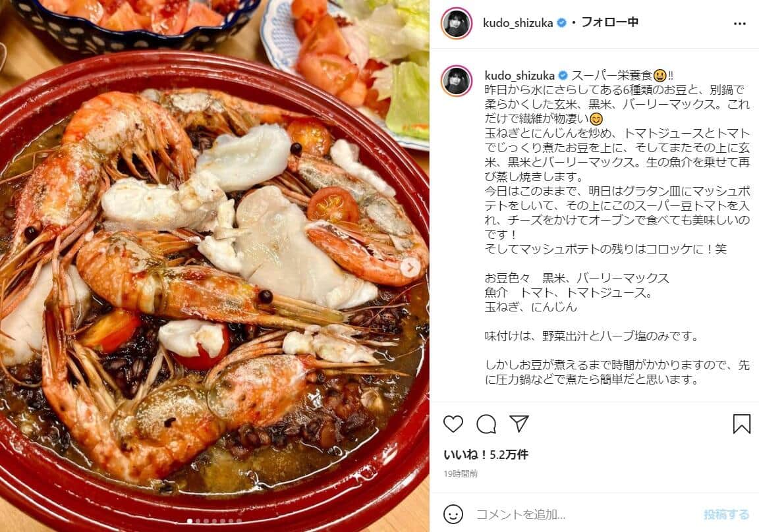
Task: View likes list いいね！5.2万件
Action: [486, 454]
